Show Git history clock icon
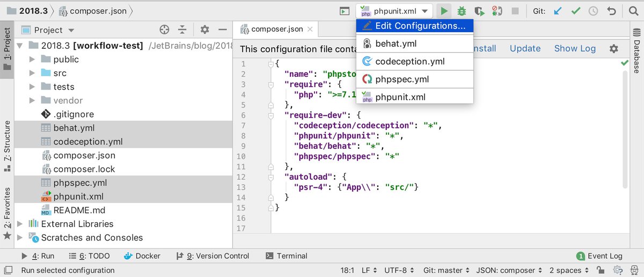 [x=594, y=11]
